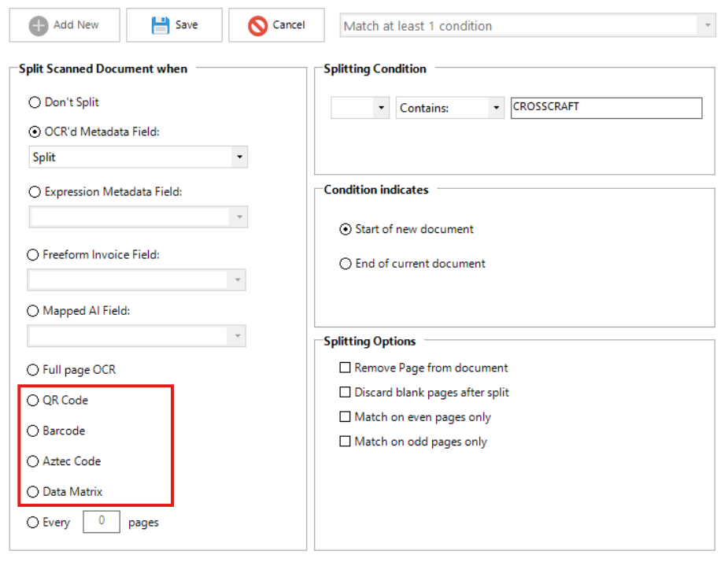Screen dimensions: 728x562
Task: Tick Match on odd pages only
Action: click(345, 442)
